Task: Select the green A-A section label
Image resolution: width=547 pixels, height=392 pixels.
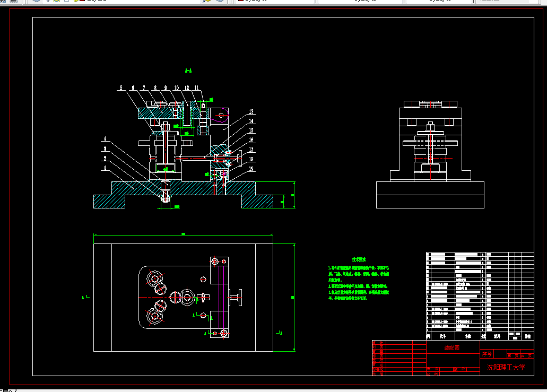Action: (188, 71)
